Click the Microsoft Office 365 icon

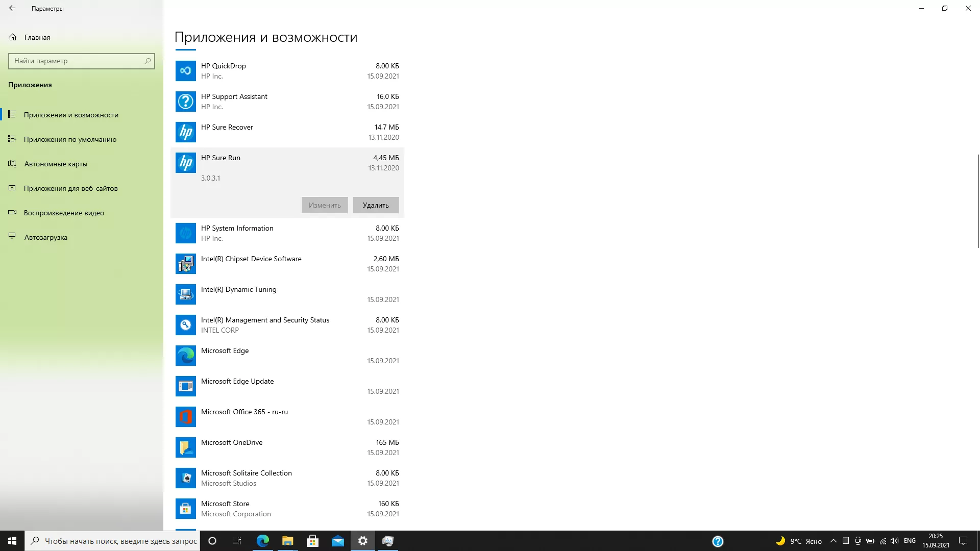click(186, 417)
